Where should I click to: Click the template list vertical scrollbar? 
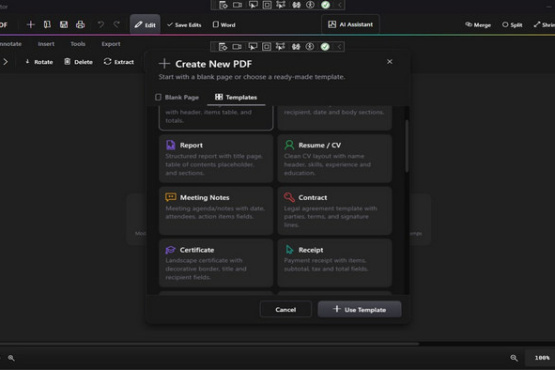407,146
